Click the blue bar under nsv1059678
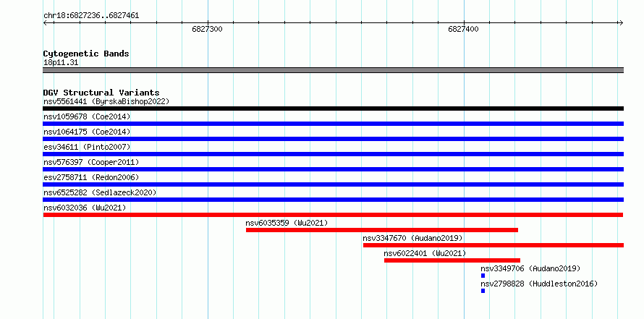This screenshot has height=319, width=644. click(x=333, y=124)
